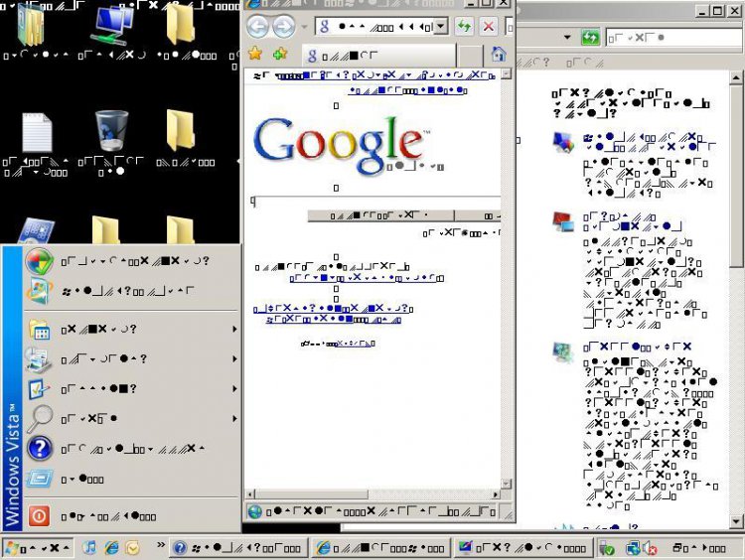Click the network computers tray icon

pos(633,548)
